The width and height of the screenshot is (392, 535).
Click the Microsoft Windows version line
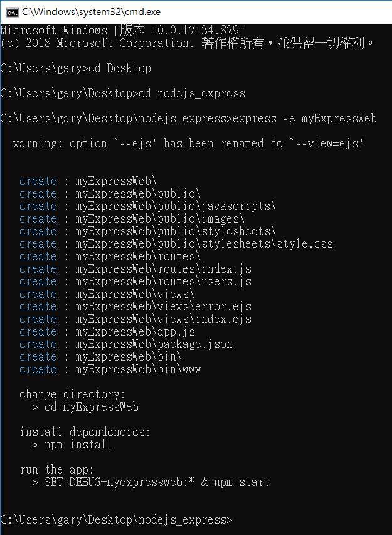(122, 30)
